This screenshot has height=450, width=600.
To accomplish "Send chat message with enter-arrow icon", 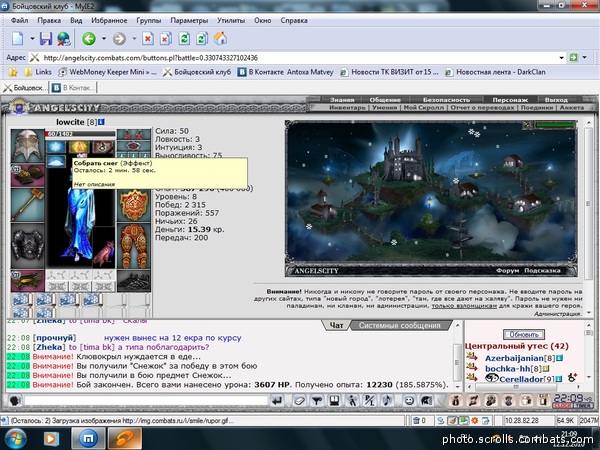I will tap(277, 401).
